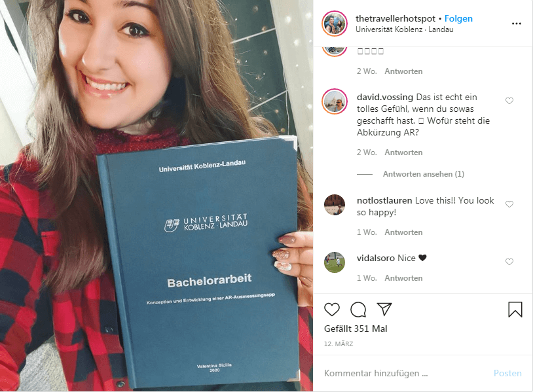533x392 pixels.
Task: Open vidalsoro's profile picture
Action: point(335,262)
